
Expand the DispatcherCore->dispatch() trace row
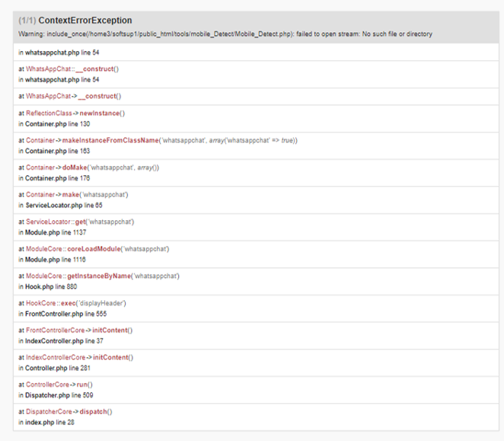point(256,417)
